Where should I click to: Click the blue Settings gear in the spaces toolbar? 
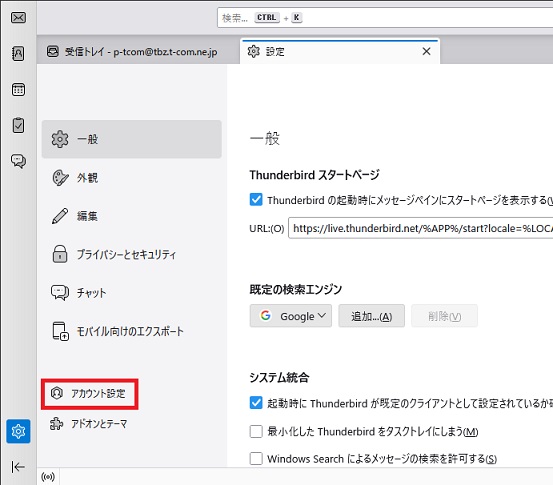(x=18, y=431)
